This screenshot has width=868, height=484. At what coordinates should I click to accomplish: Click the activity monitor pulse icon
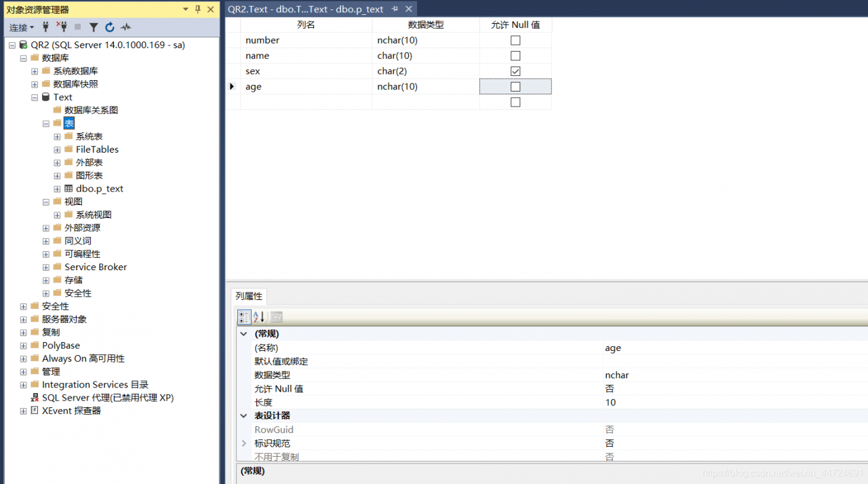126,27
